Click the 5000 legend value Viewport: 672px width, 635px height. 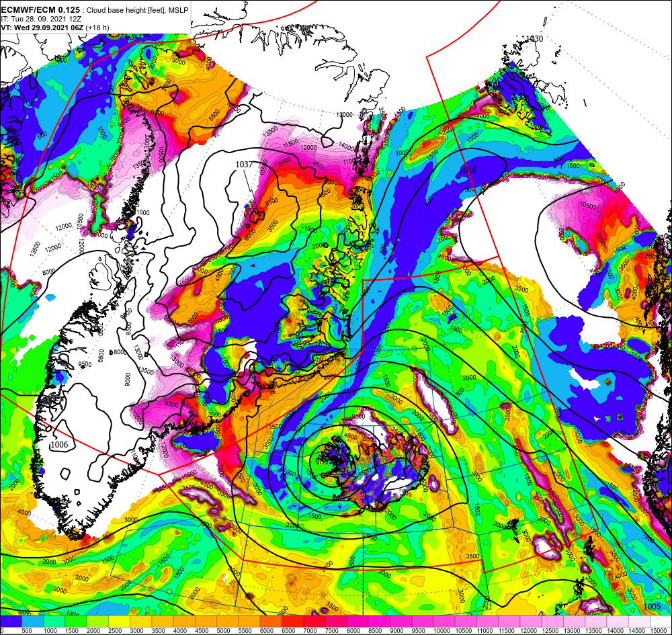tap(223, 631)
